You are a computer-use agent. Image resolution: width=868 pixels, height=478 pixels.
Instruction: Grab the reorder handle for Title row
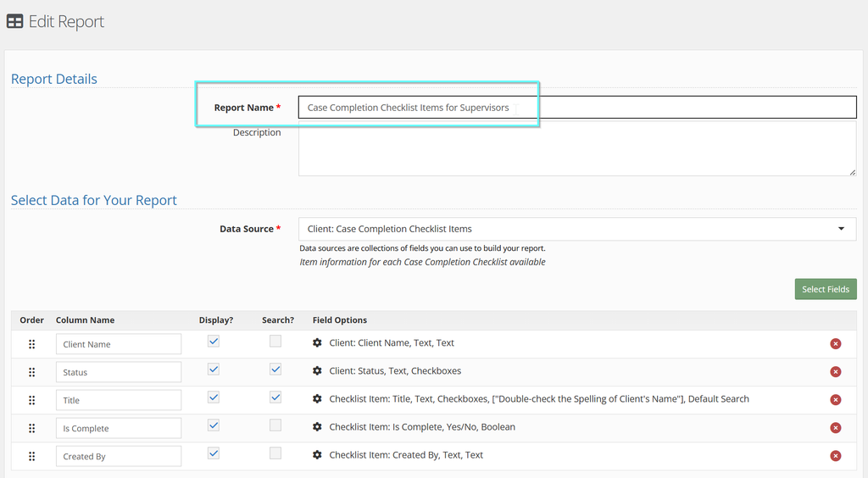[31, 400]
